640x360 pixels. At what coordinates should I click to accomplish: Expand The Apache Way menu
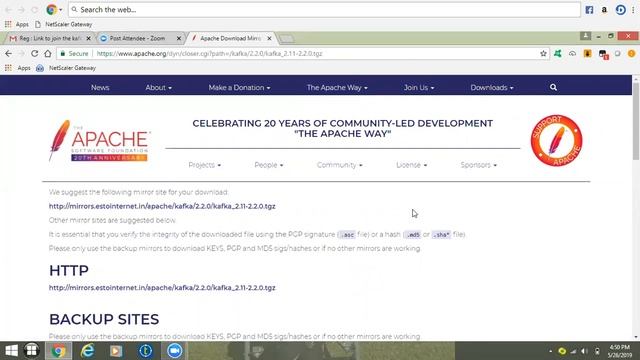[337, 87]
